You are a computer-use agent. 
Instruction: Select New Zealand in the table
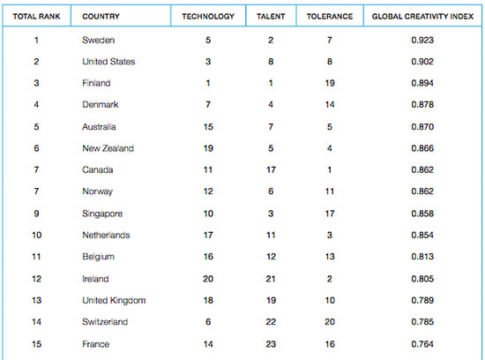[108, 148]
